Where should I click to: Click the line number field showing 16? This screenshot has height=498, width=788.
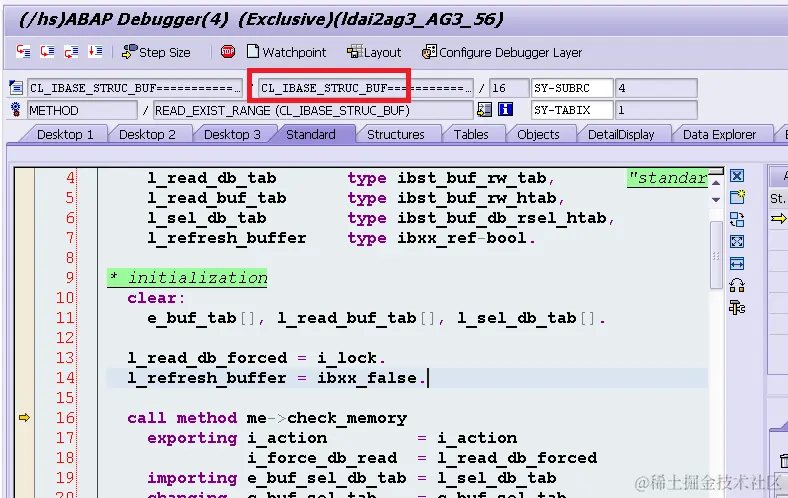click(x=509, y=88)
